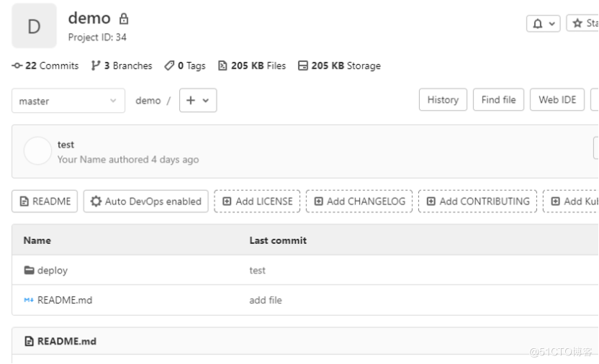
Task: Click the History button
Action: tap(443, 99)
